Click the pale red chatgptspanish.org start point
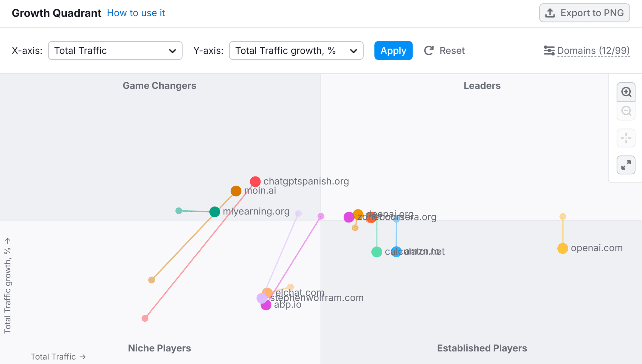This screenshot has width=642, height=364. point(145,319)
